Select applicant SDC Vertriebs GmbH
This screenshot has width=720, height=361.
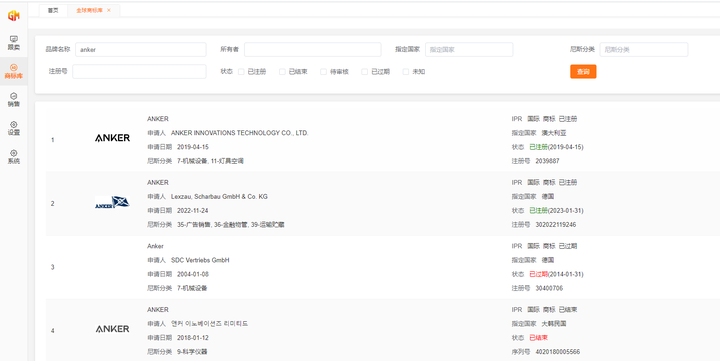[200, 260]
